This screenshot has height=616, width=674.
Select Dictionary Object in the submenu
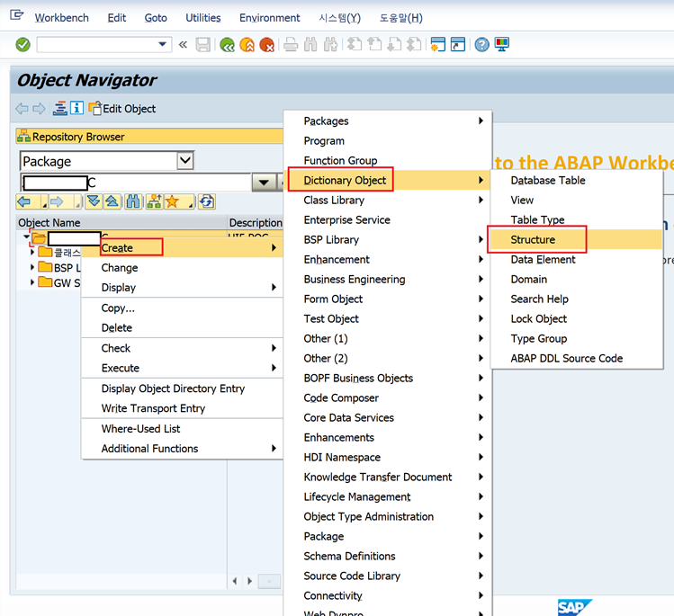point(387,180)
